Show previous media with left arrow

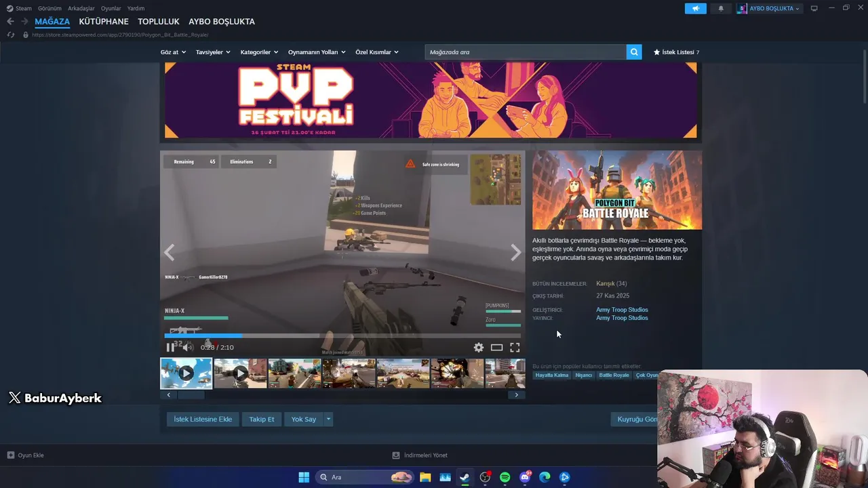pyautogui.click(x=169, y=253)
